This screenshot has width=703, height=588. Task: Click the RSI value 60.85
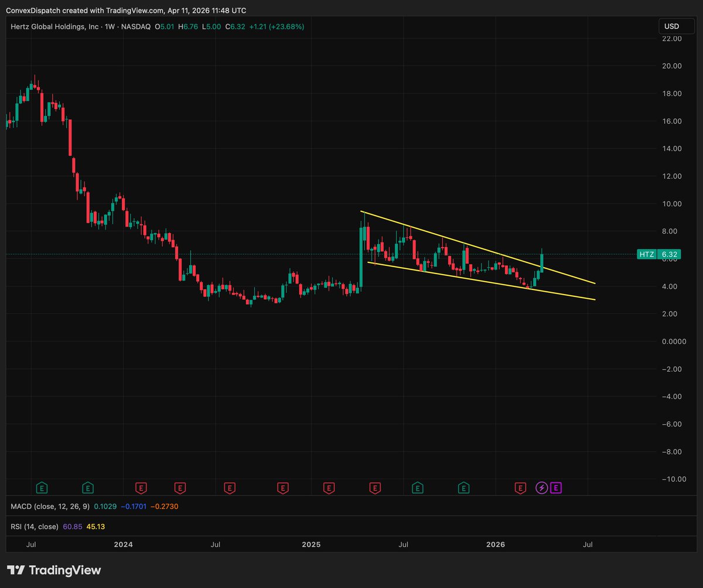point(72,527)
